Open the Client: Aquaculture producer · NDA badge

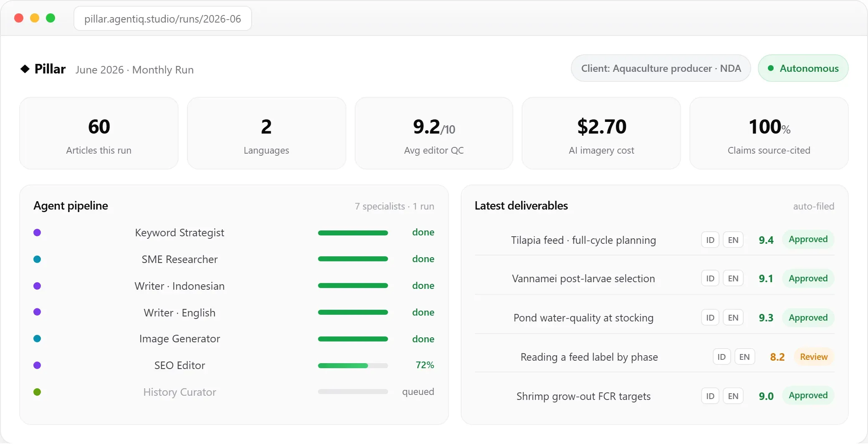661,68
